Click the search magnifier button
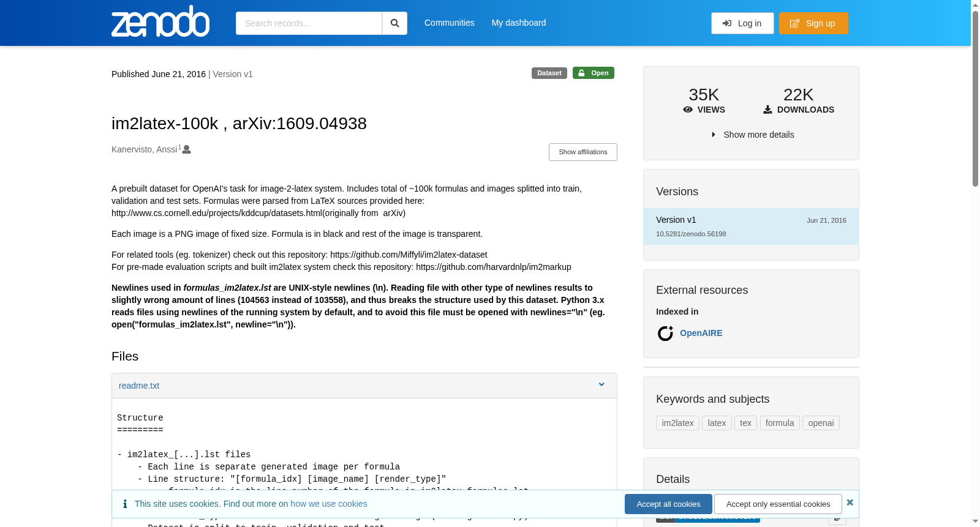 (x=394, y=23)
